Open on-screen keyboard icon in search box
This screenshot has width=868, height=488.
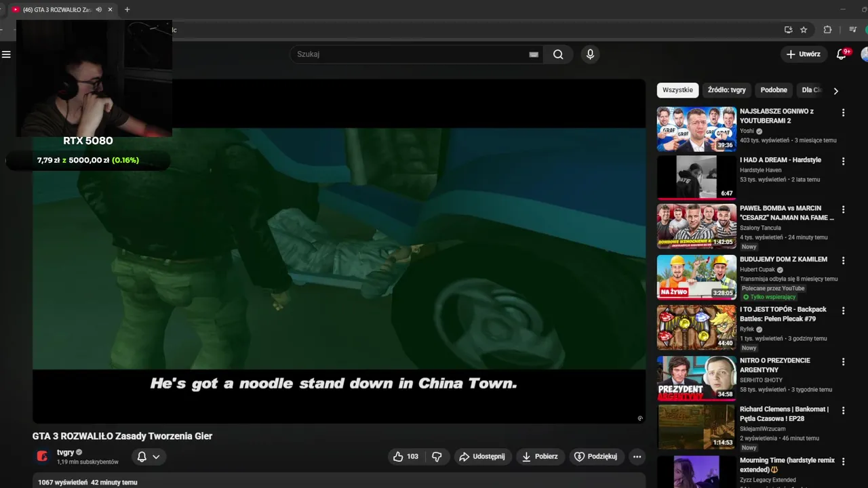534,54
